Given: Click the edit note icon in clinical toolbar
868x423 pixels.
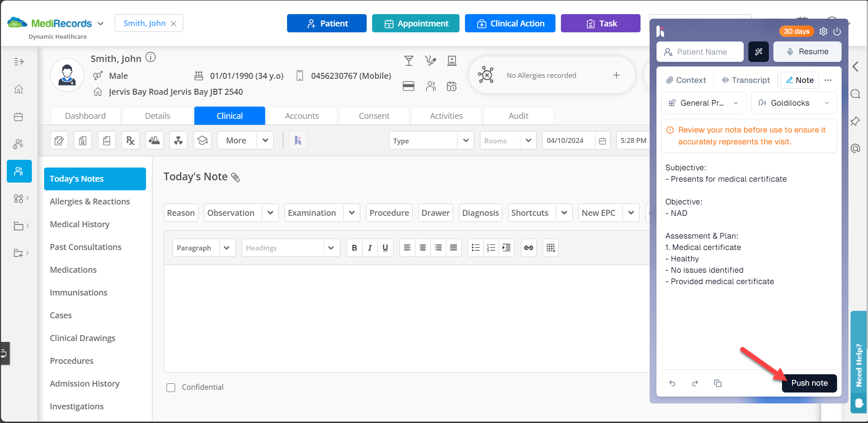Looking at the screenshot, I should (x=59, y=140).
